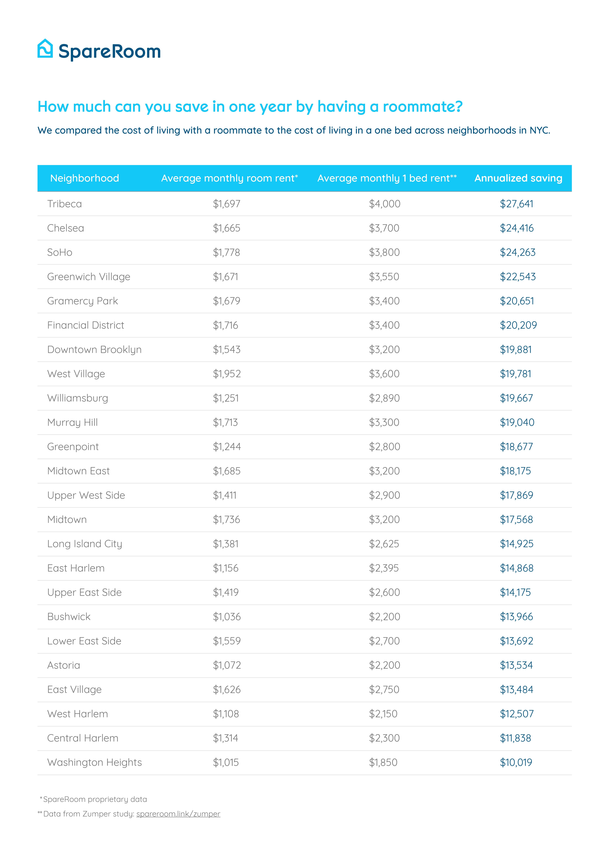614x868 pixels.
Task: Click the Neighborhood column header
Action: click(x=85, y=178)
